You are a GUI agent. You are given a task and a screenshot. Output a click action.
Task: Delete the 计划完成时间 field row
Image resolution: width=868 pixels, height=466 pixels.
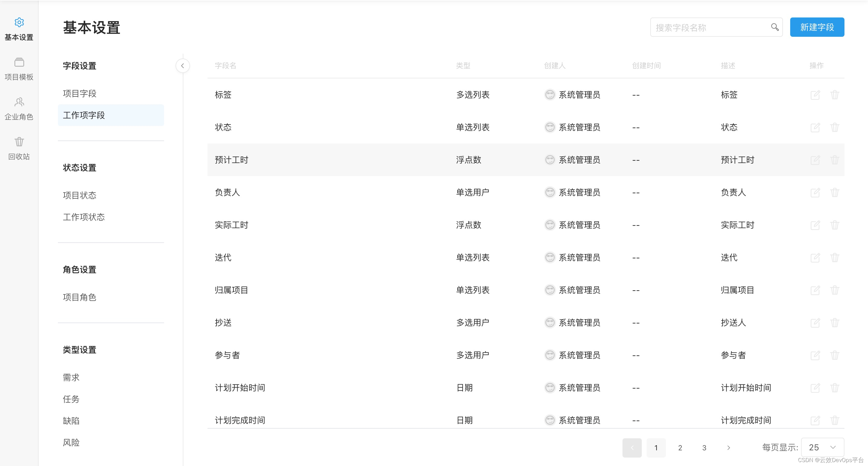pos(835,420)
